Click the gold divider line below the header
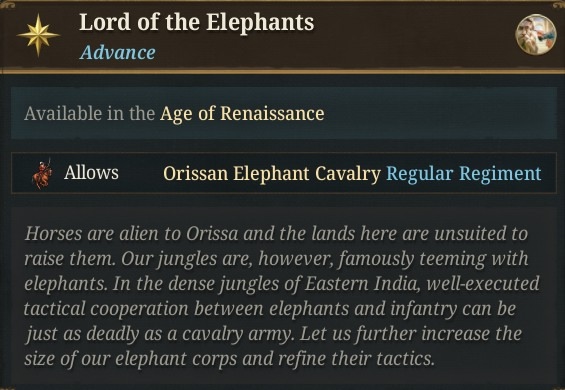The width and height of the screenshot is (565, 390). point(282,71)
